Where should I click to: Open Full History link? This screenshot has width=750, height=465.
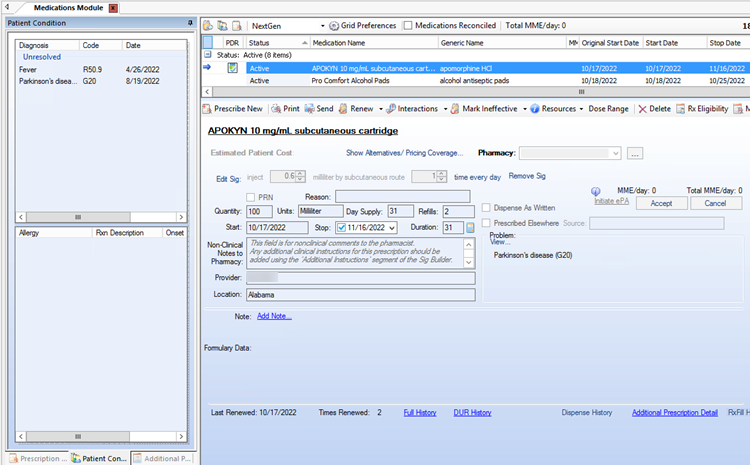(x=419, y=412)
